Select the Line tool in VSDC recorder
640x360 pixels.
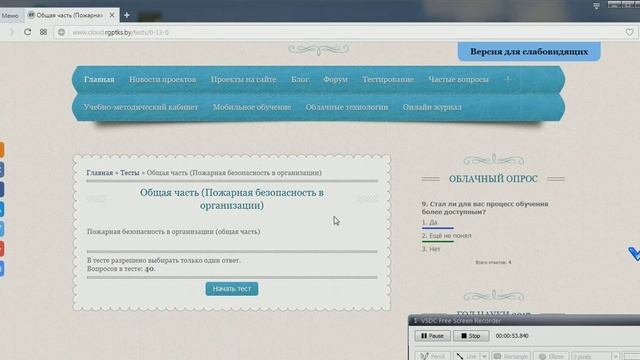[x=467, y=356]
